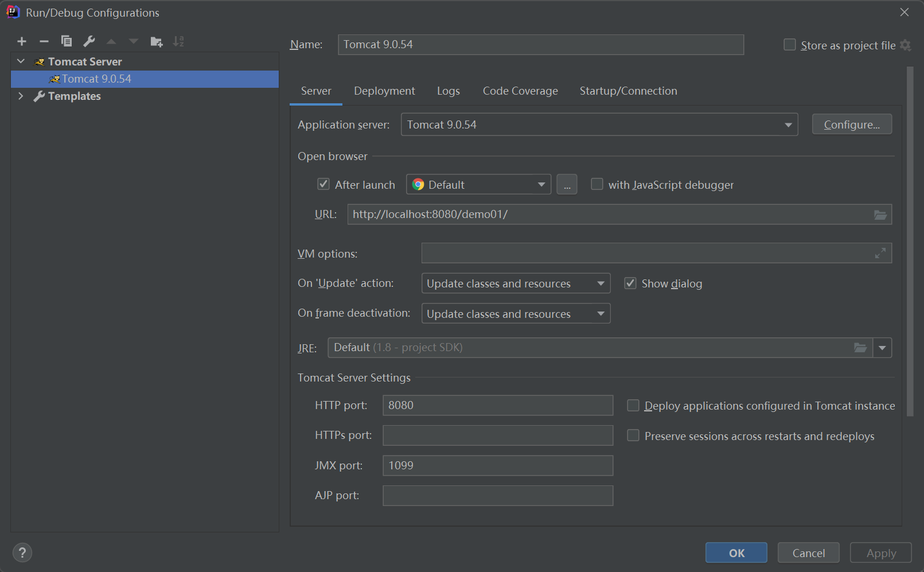Image resolution: width=924 pixels, height=572 pixels.
Task: Open the On 'Update' action dropdown
Action: click(x=516, y=283)
